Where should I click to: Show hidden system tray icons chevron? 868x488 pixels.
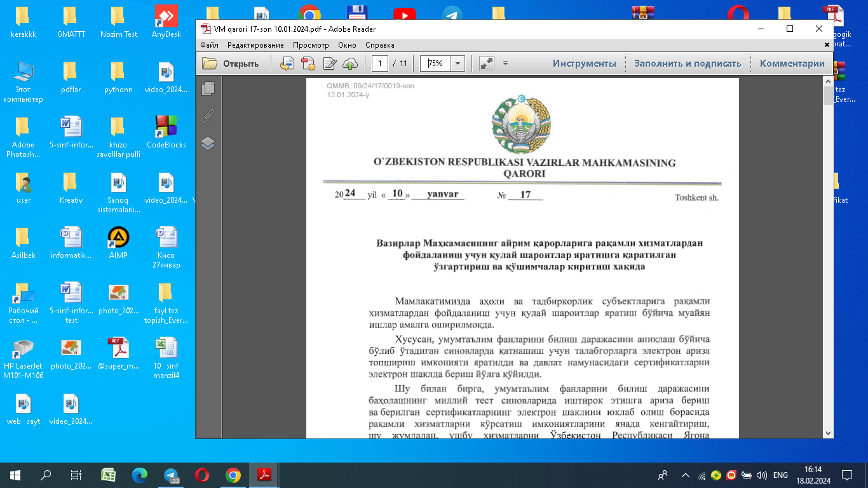click(x=685, y=475)
